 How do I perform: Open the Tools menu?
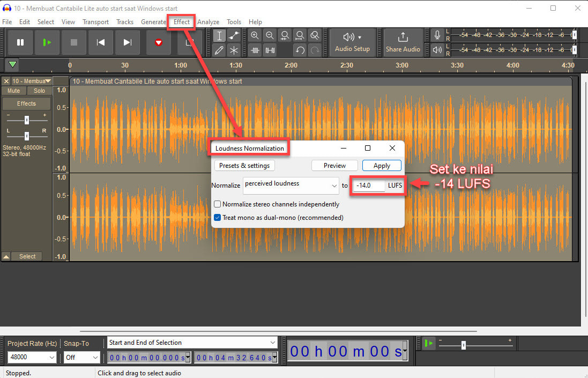(234, 22)
